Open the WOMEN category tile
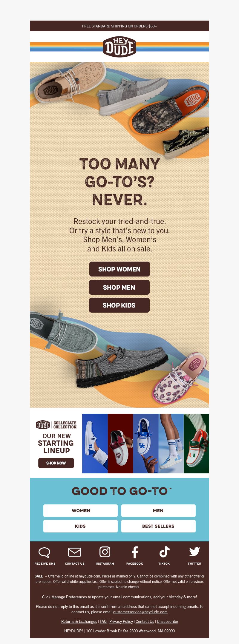Viewport: 239px width, 644px height. [x=80, y=511]
